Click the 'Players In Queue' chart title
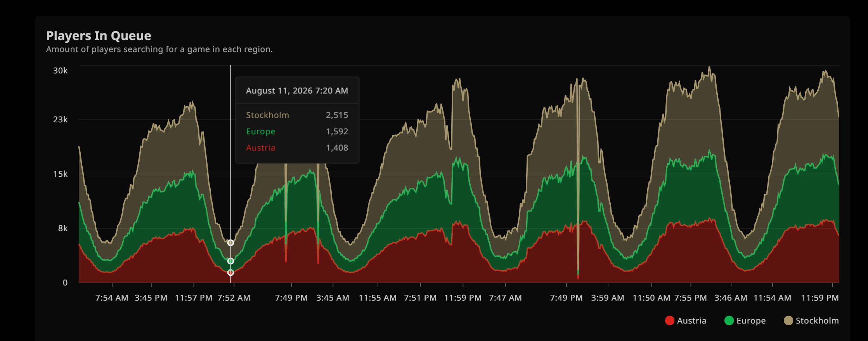The height and width of the screenshot is (341, 868). click(x=99, y=36)
